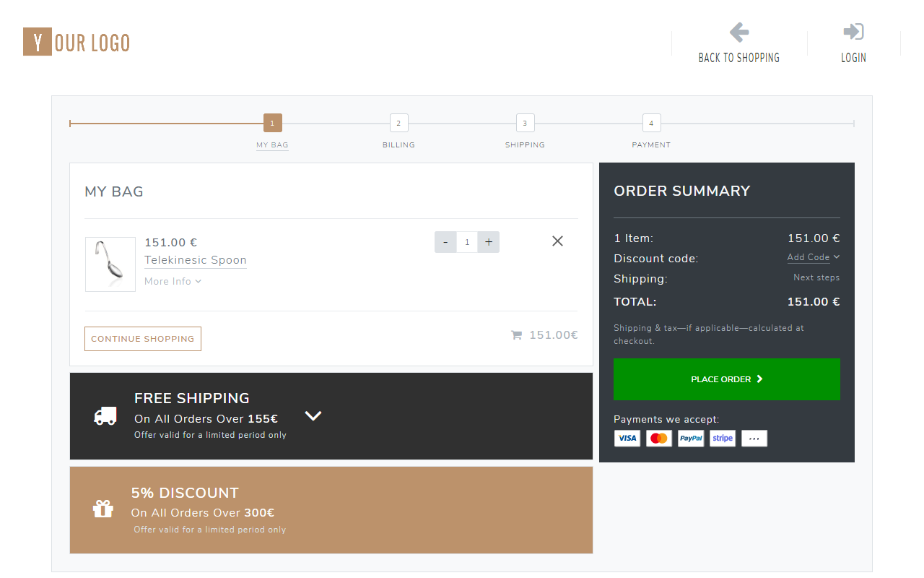
Task: Go to step 3 Shipping marker
Action: click(525, 123)
